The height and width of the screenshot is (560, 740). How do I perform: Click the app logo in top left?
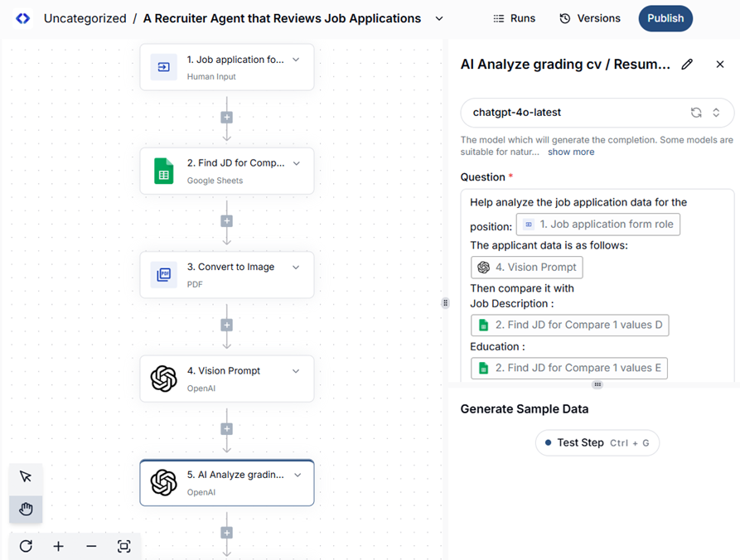(x=23, y=18)
